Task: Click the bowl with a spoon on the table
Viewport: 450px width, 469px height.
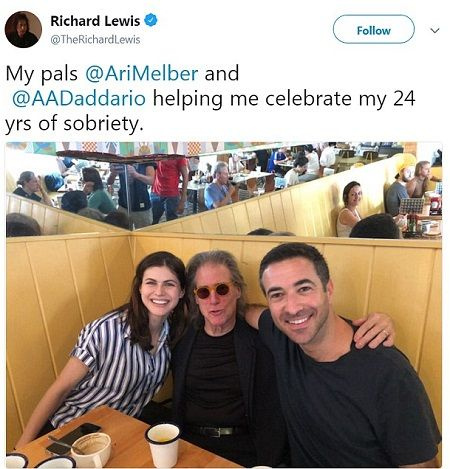Action: [91, 449]
